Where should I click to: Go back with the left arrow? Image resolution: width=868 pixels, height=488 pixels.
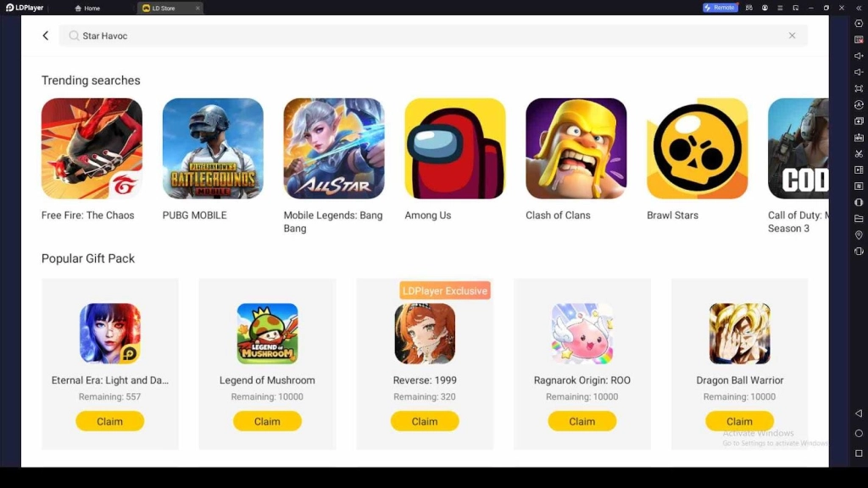(x=46, y=36)
